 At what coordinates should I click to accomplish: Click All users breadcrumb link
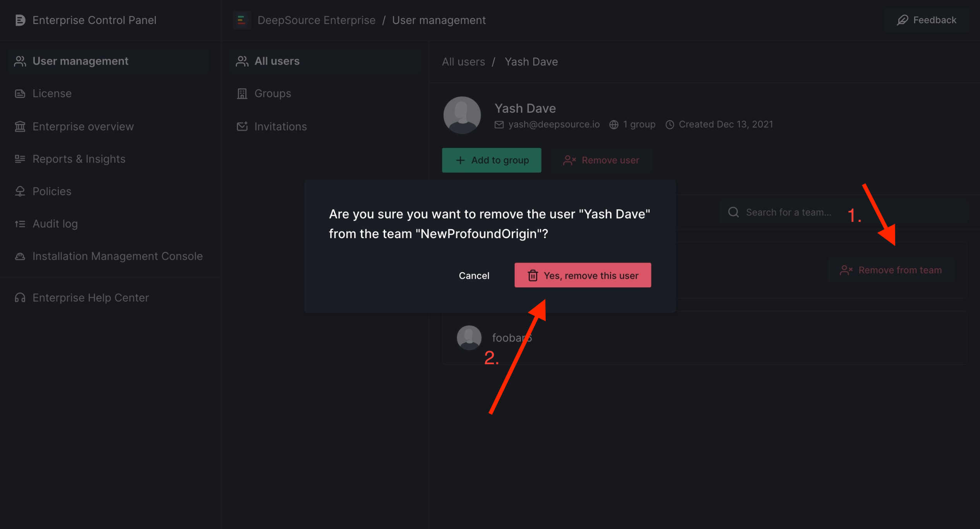tap(463, 61)
